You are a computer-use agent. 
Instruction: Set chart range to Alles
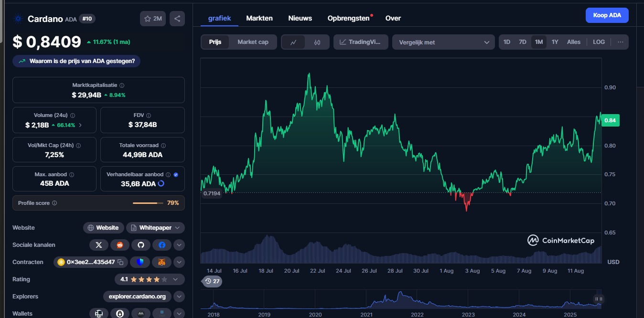(574, 42)
